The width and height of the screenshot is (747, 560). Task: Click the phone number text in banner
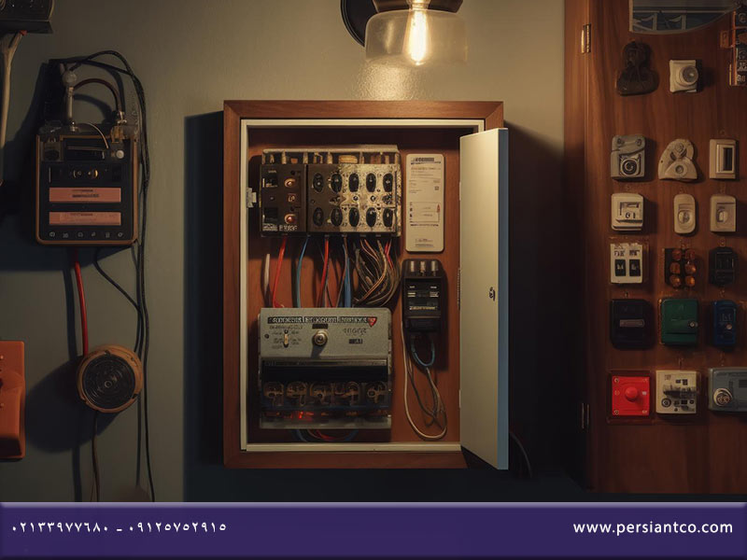[120, 527]
